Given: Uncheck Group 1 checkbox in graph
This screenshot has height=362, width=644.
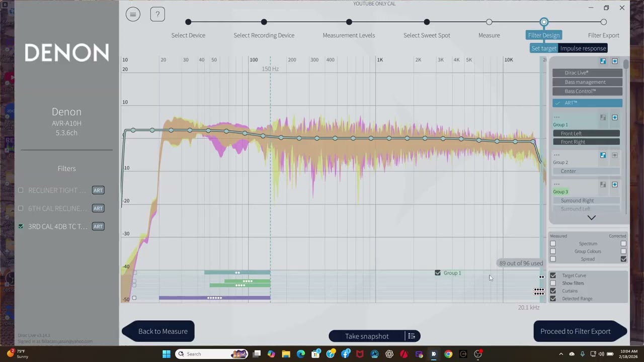Looking at the screenshot, I should coord(438,273).
